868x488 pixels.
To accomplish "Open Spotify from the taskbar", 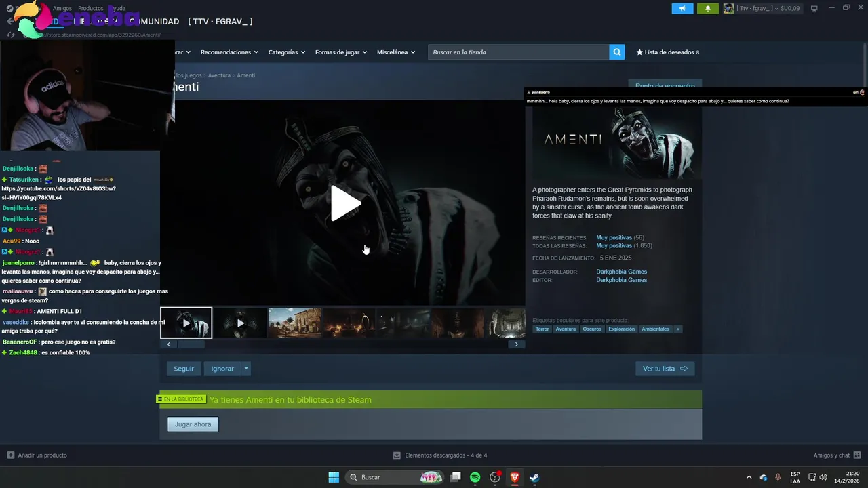I will click(475, 477).
